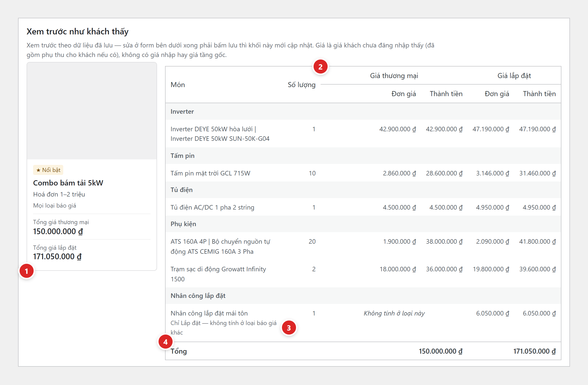
Task: Click the 'Tấm pin' category row
Action: tap(363, 156)
